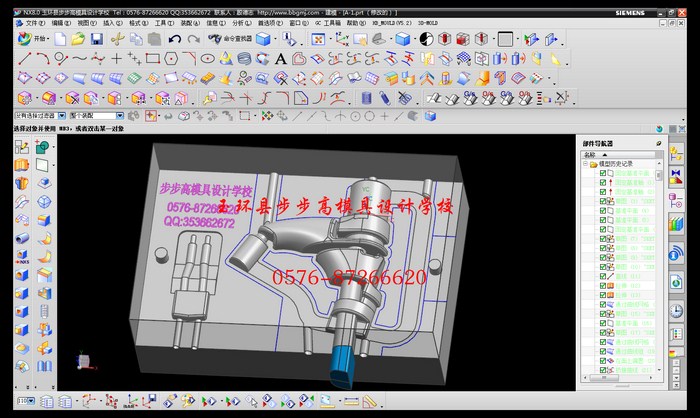Select the Text 'A' tool

coord(281,58)
